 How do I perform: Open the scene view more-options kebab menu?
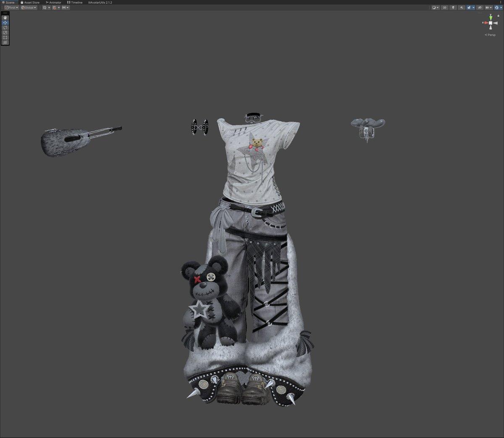[501, 2]
